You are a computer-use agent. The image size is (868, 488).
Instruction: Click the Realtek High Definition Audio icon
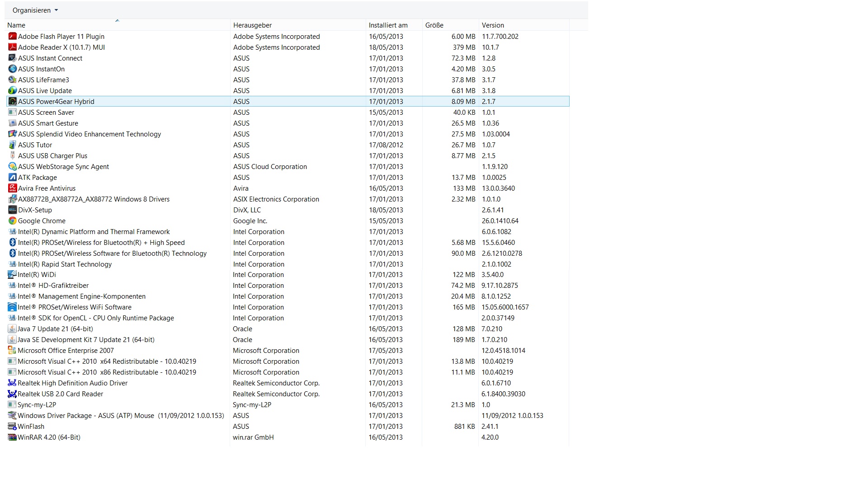tap(12, 383)
